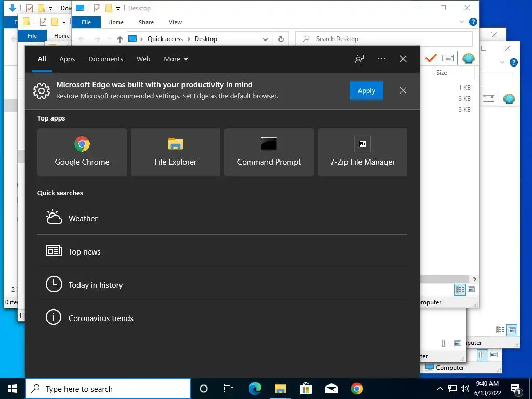Show hidden system tray icons
532x399 pixels.
440,389
